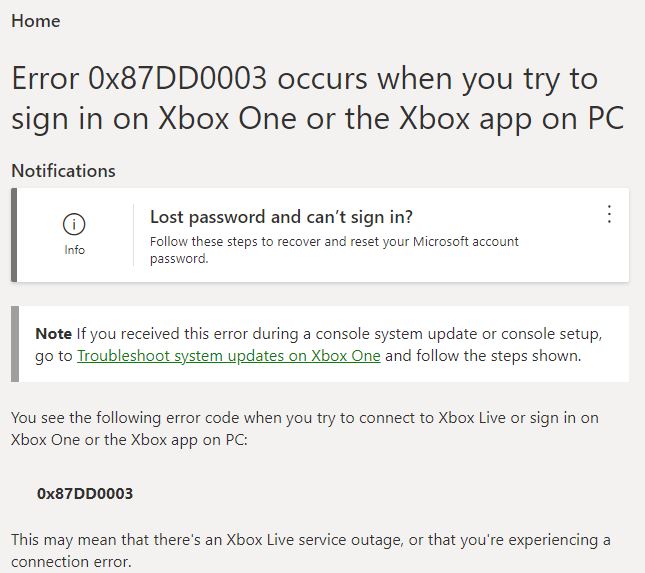Click the Notifications section heading

pyautogui.click(x=63, y=171)
